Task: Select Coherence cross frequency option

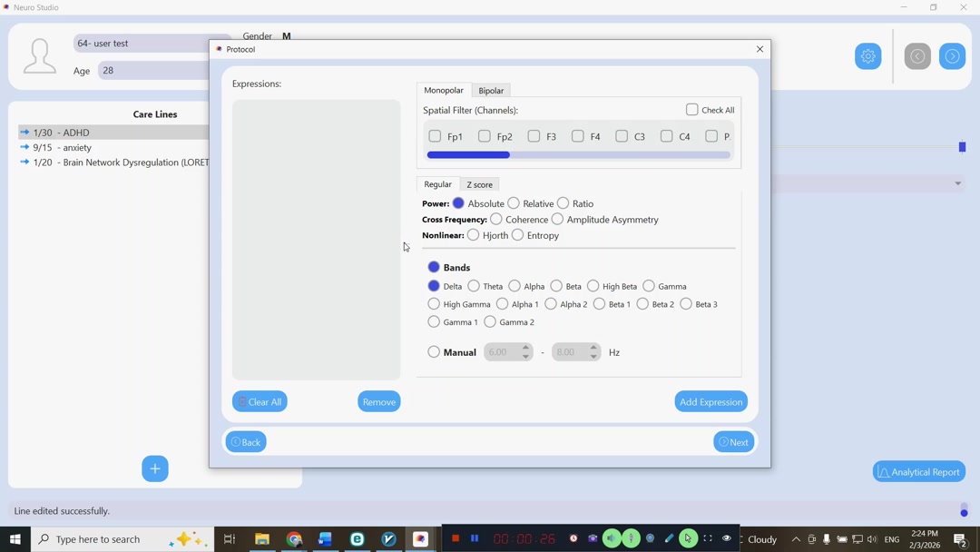Action: tap(496, 220)
